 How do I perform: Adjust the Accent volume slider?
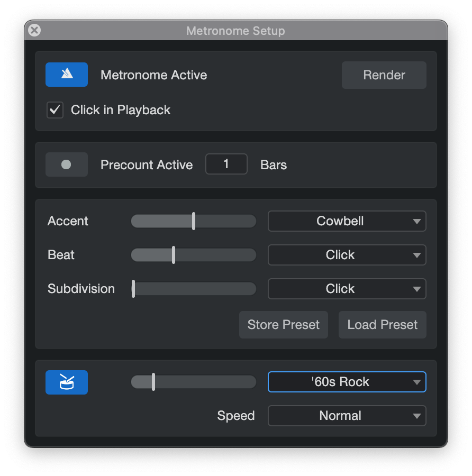pos(194,221)
